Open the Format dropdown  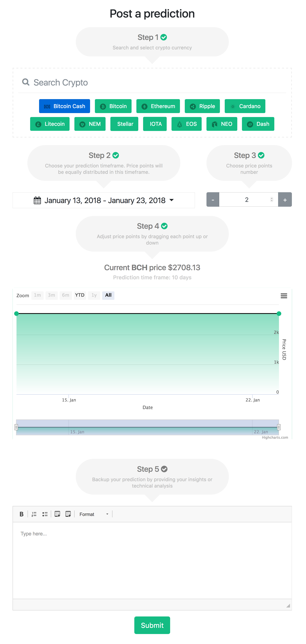pos(94,514)
